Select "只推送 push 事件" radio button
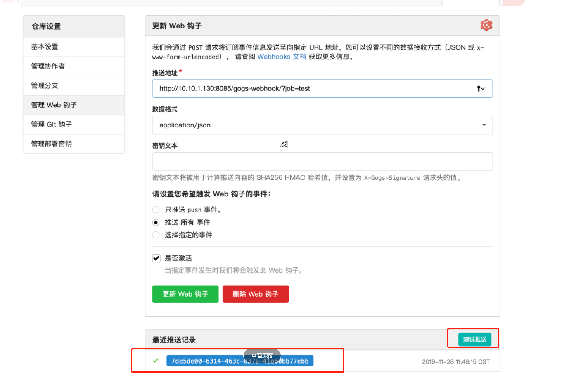Viewport: 588px width, 373px height. [x=156, y=210]
